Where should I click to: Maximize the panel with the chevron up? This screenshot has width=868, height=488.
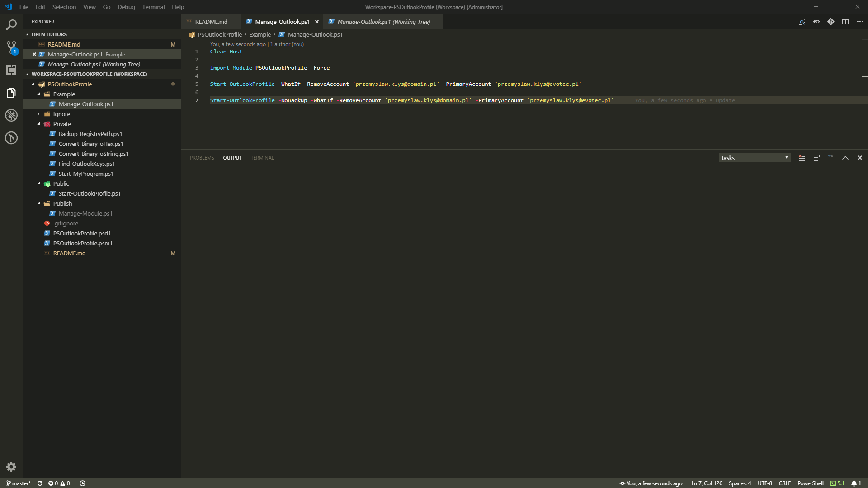845,158
